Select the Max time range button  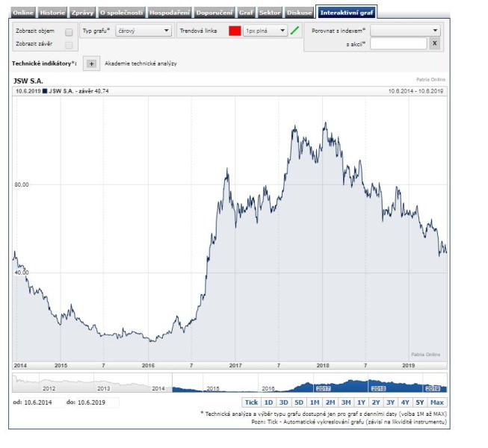click(x=437, y=402)
